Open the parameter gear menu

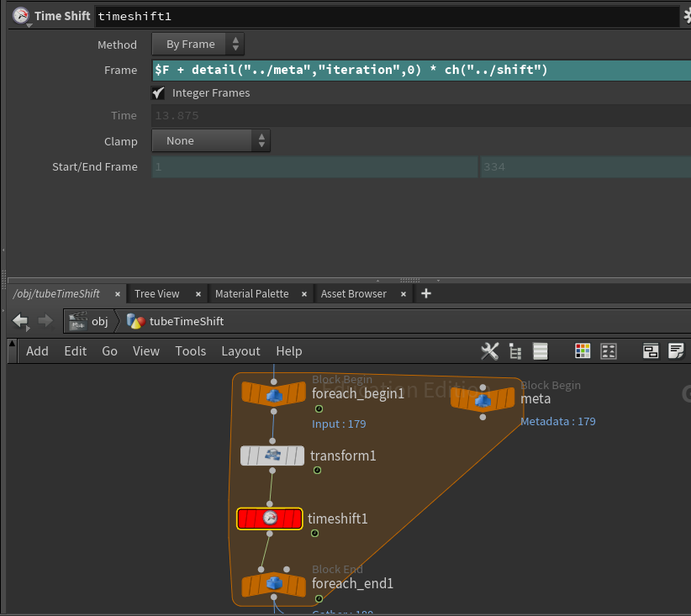click(685, 16)
